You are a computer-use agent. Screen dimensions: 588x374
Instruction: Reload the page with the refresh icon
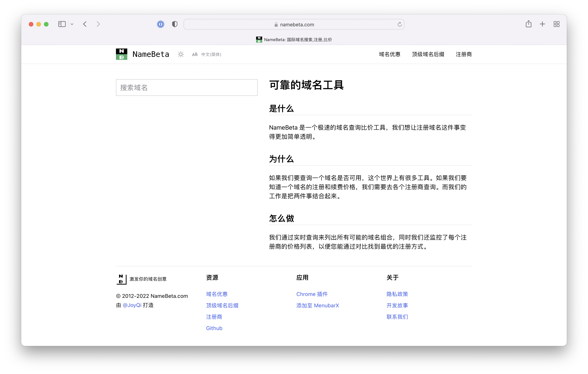click(400, 24)
